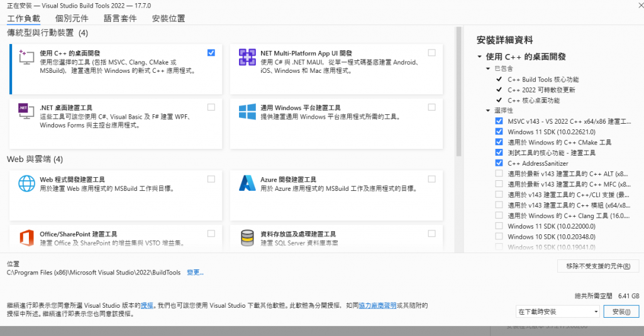Screen dimensions: 644x336
Task: Click the Office/SharePoint 建置工具 icon
Action: [26, 238]
